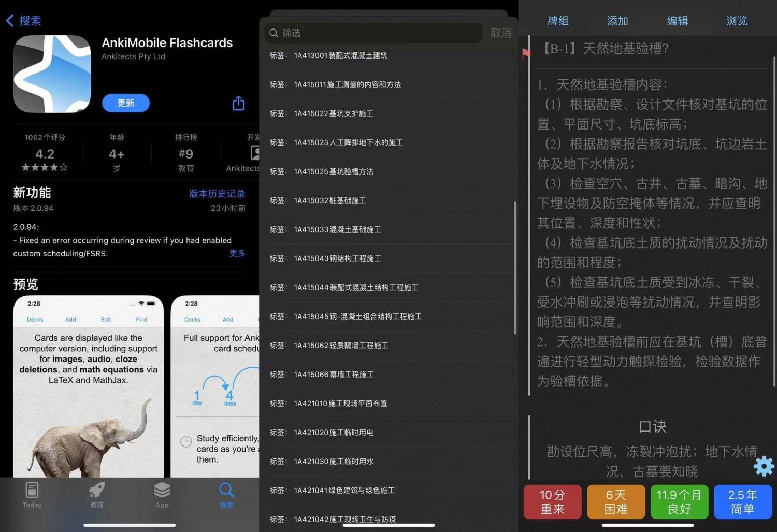Tap card question 【B-1】天然地基验槽?
The image size is (777, 532).
(x=604, y=49)
